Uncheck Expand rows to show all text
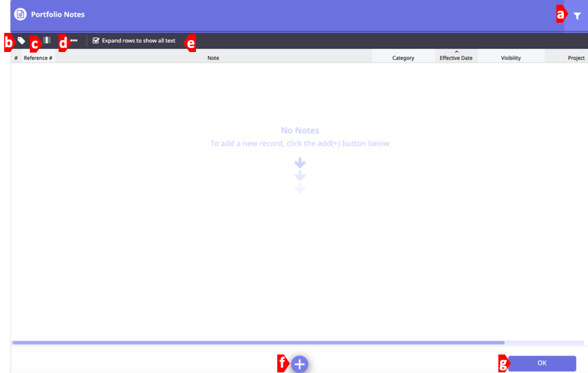The width and height of the screenshot is (588, 373). coord(96,41)
